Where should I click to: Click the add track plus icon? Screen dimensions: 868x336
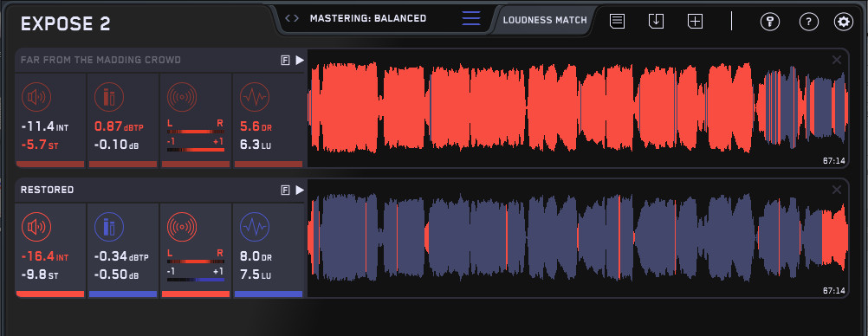pyautogui.click(x=695, y=22)
